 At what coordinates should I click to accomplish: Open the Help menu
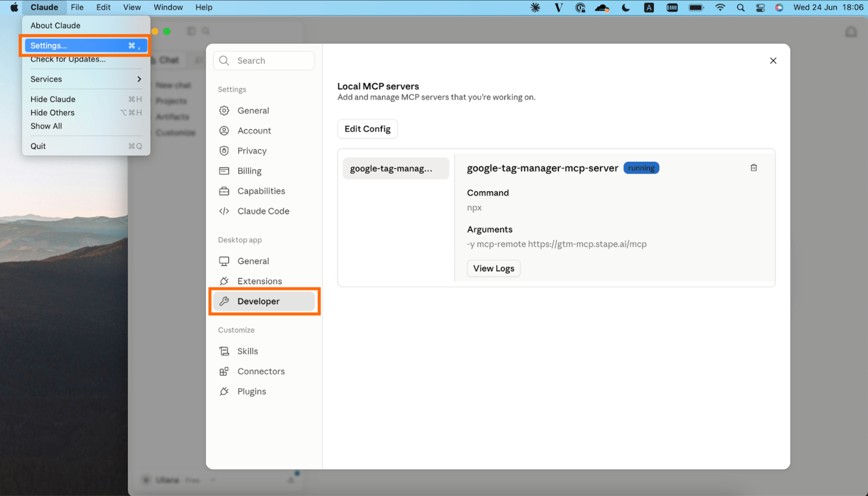[x=204, y=7]
